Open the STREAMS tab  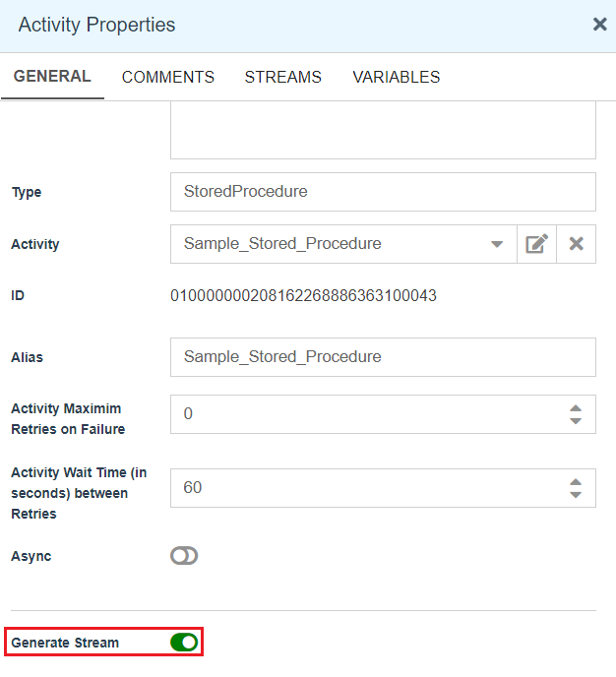282,77
